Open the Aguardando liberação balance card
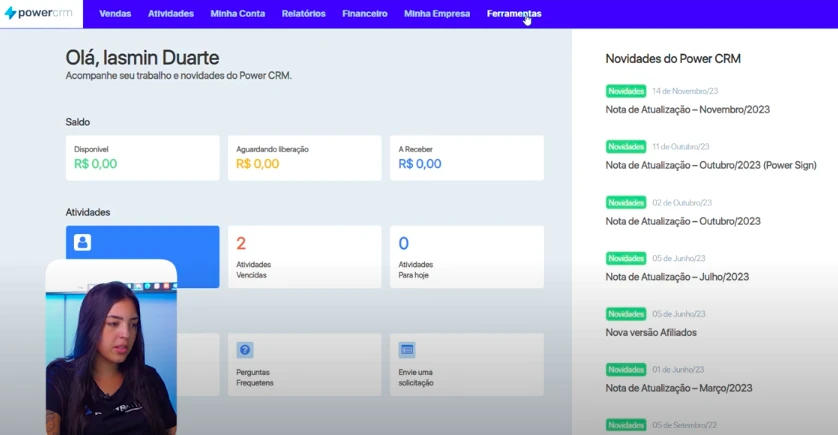 pos(305,158)
